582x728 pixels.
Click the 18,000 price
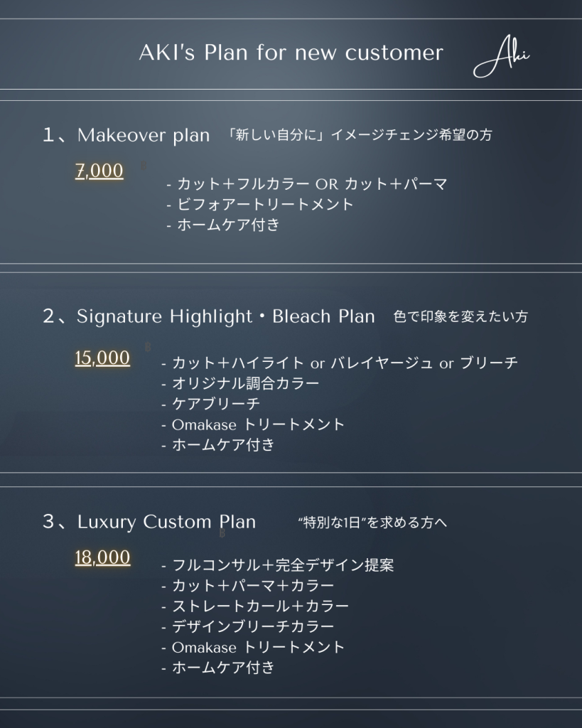[102, 557]
